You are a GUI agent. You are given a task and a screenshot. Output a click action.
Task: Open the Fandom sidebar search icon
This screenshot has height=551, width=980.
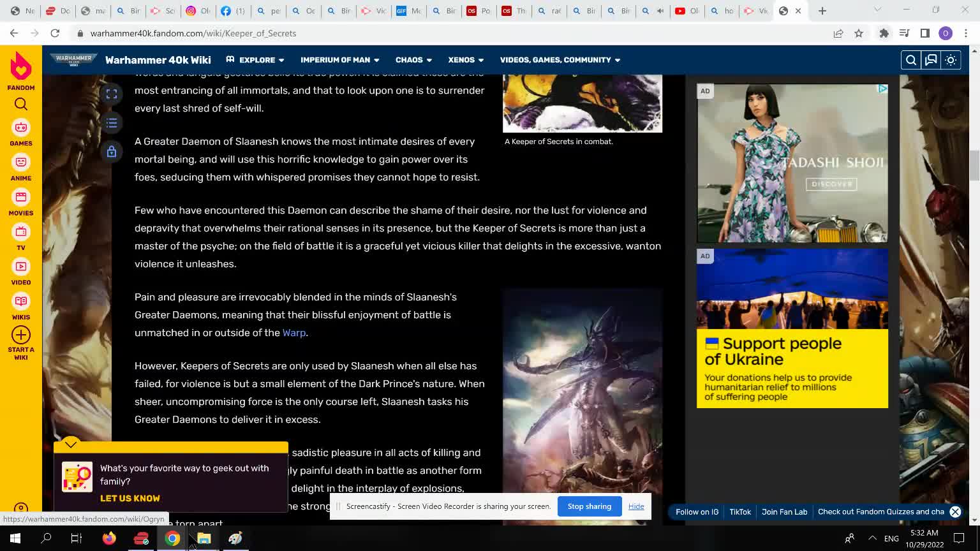click(x=21, y=105)
